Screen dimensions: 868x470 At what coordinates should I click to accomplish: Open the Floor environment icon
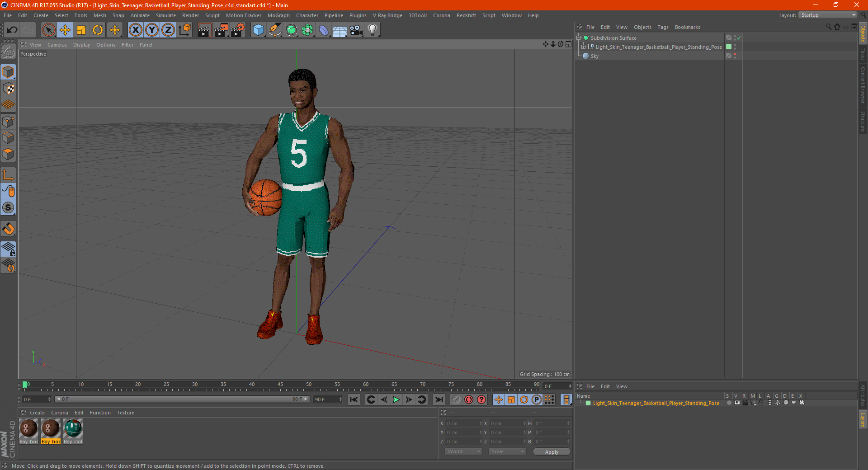(340, 30)
